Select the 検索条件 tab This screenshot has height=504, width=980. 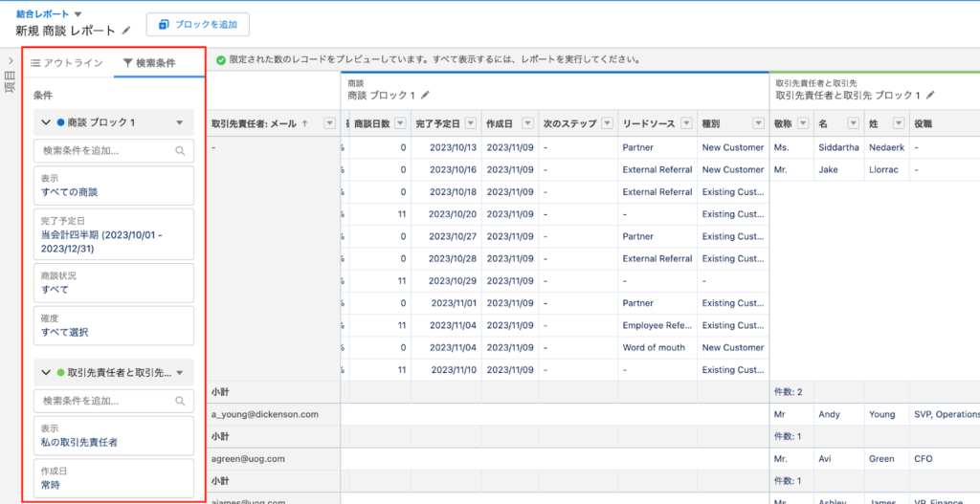click(149, 63)
